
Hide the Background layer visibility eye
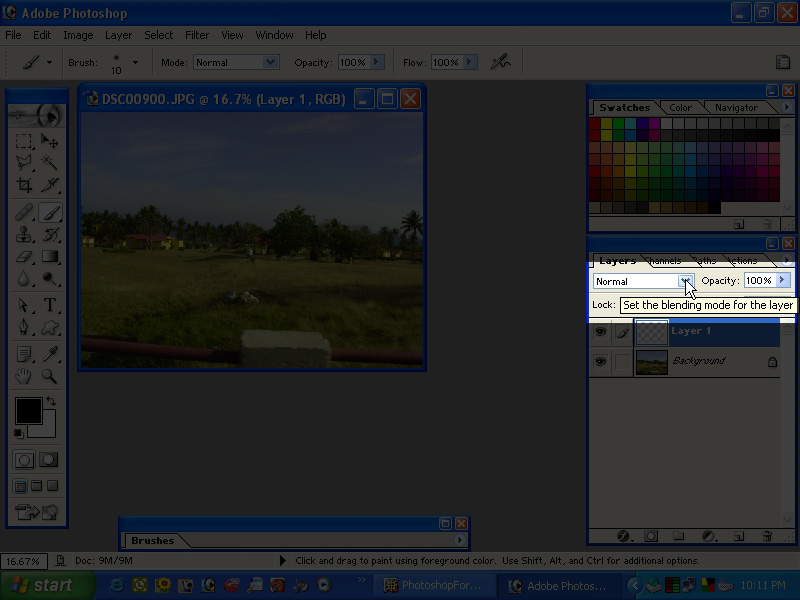[601, 361]
